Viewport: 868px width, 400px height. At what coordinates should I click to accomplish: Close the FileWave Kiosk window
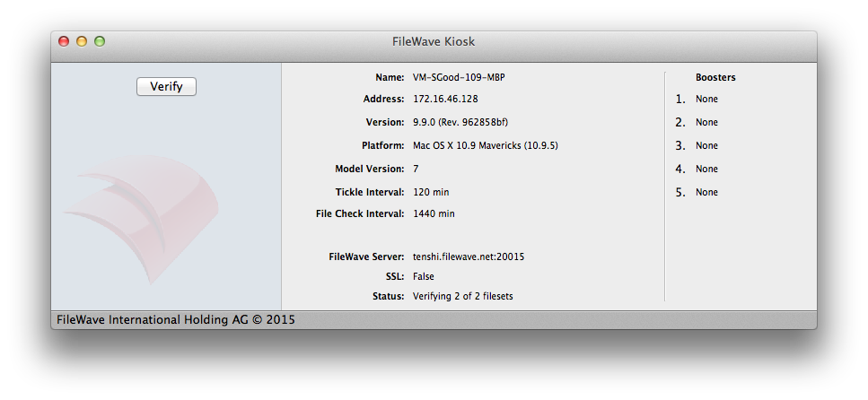64,41
